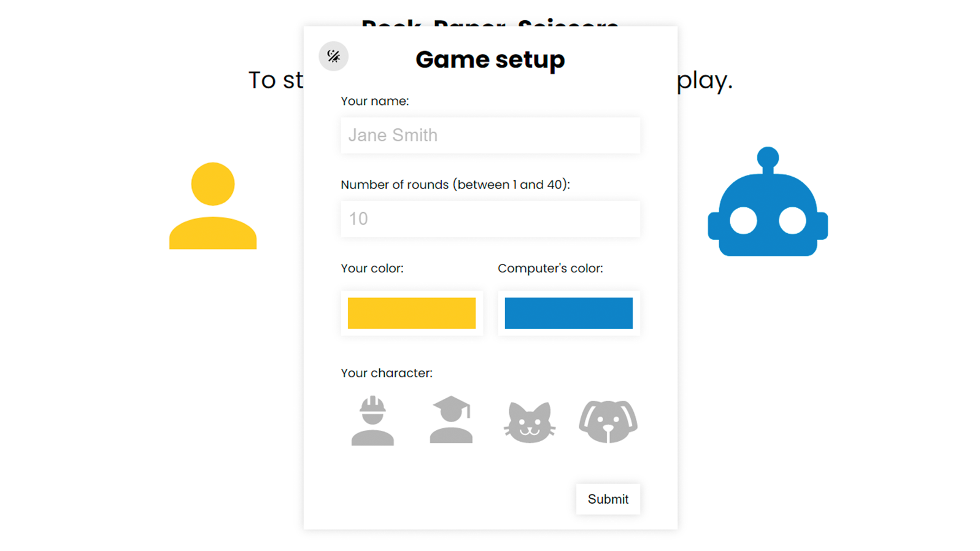Click the 'Game setup' heading
Viewport: 980px width, 551px height.
tap(490, 60)
